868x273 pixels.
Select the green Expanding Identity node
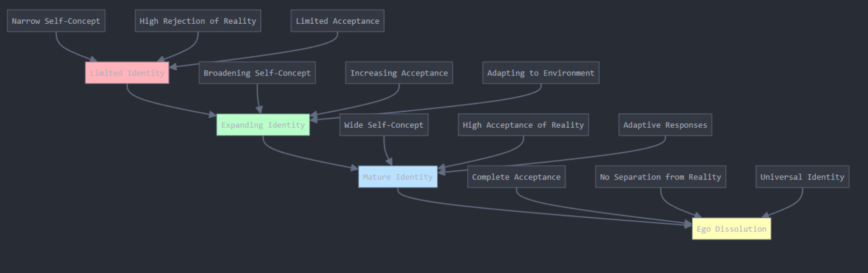[263, 125]
